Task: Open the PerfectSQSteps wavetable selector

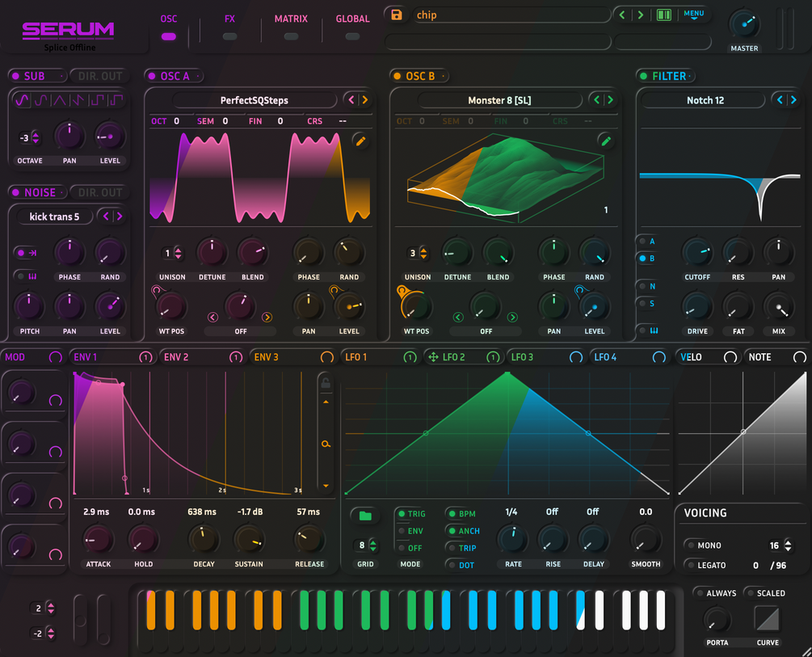Action: point(255,100)
